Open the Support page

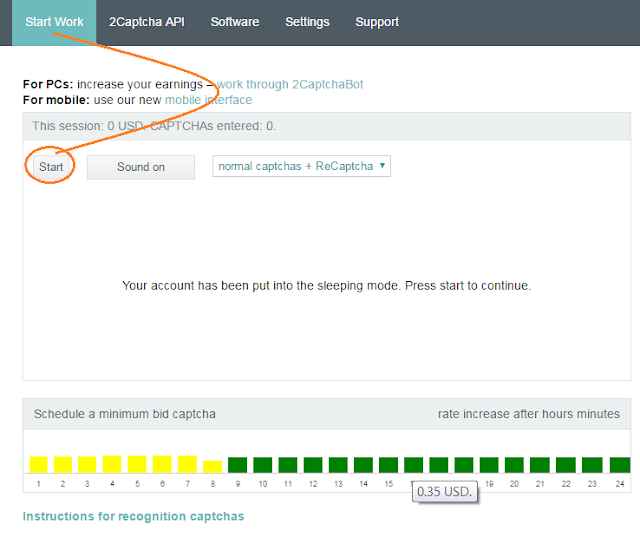pyautogui.click(x=377, y=22)
